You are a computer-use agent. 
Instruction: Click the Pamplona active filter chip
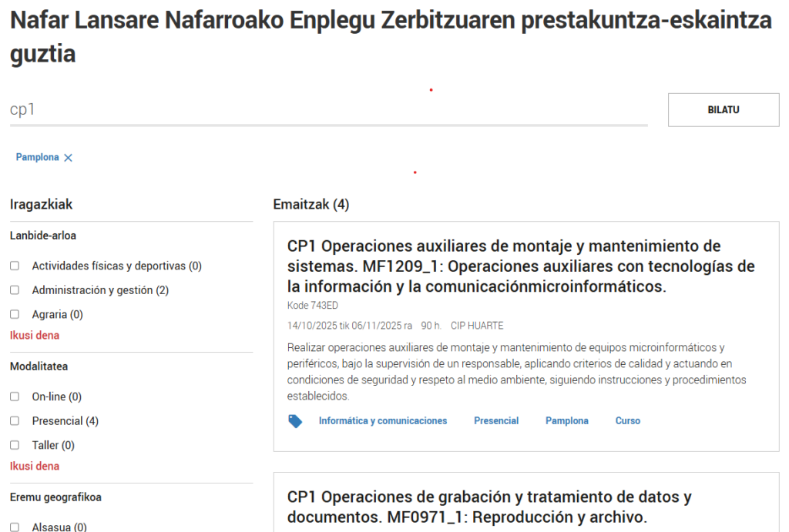coord(38,157)
